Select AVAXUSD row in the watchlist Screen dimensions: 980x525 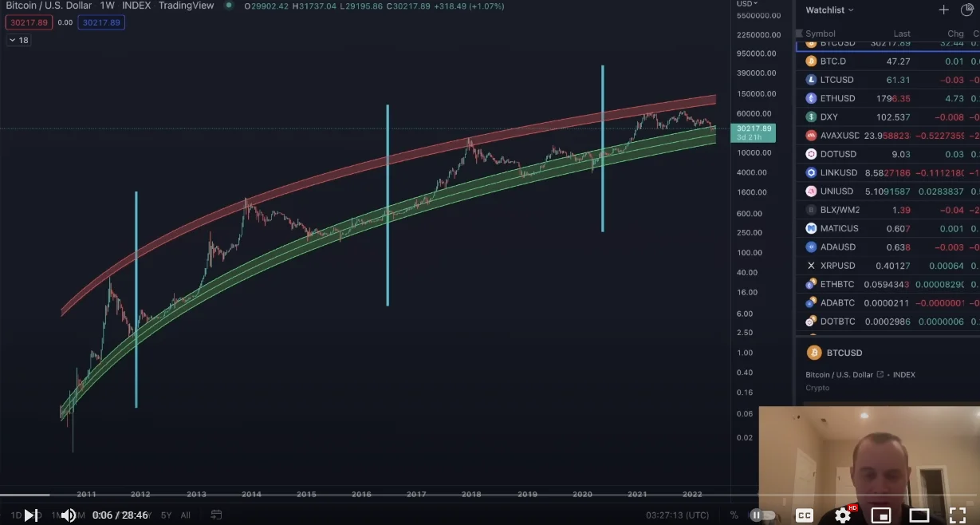[888, 136]
